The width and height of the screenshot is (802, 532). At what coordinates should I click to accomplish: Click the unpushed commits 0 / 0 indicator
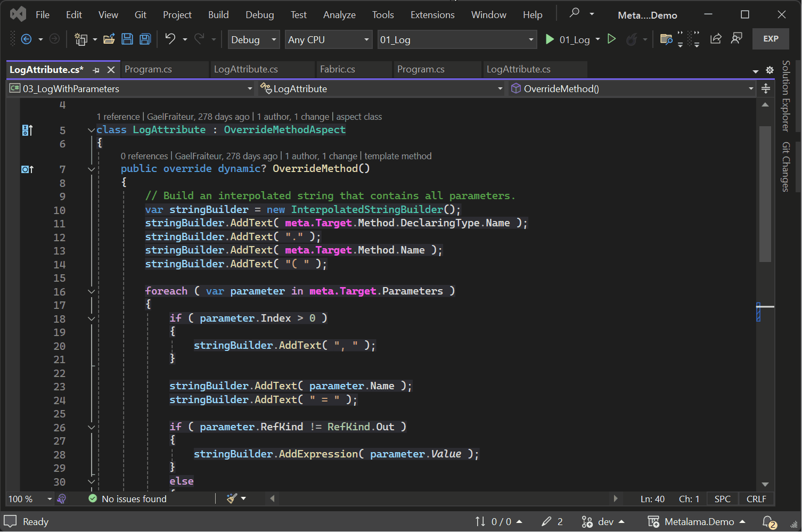[499, 522]
